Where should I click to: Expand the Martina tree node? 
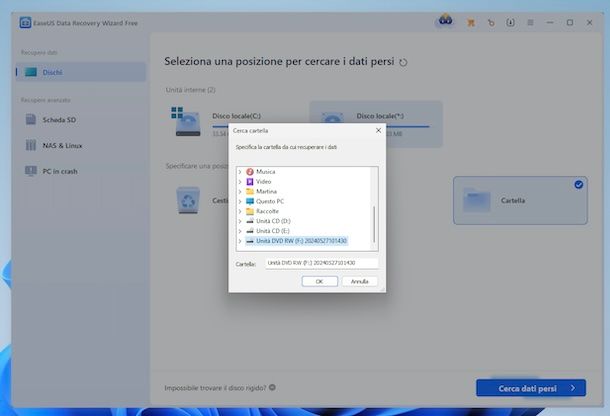pos(240,191)
